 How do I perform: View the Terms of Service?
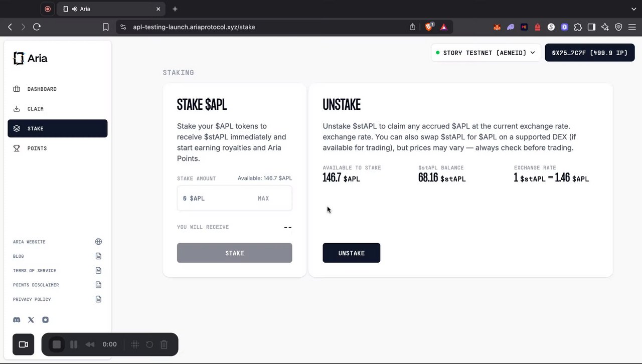[57, 271]
